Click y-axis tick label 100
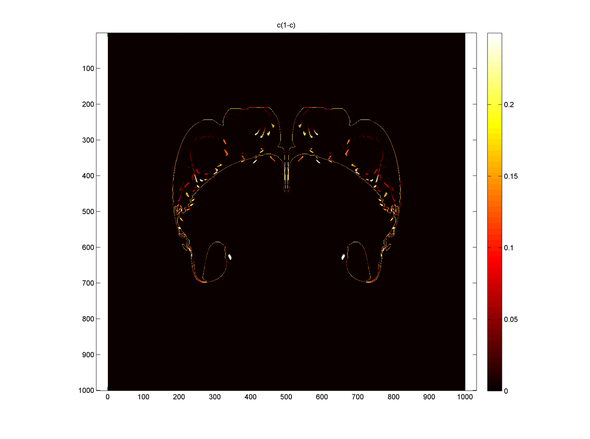The width and height of the screenshot is (590, 439). coord(88,68)
